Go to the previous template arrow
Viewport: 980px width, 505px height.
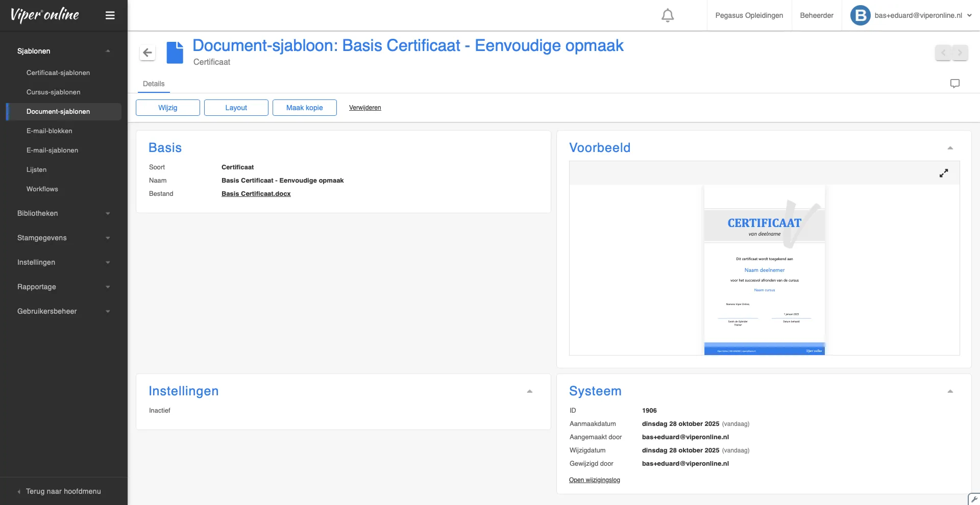point(943,53)
